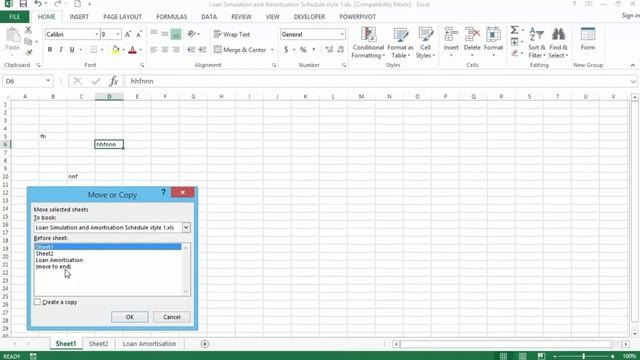Open Conditional Formatting menu
The width and height of the screenshot is (640, 360).
tap(368, 43)
